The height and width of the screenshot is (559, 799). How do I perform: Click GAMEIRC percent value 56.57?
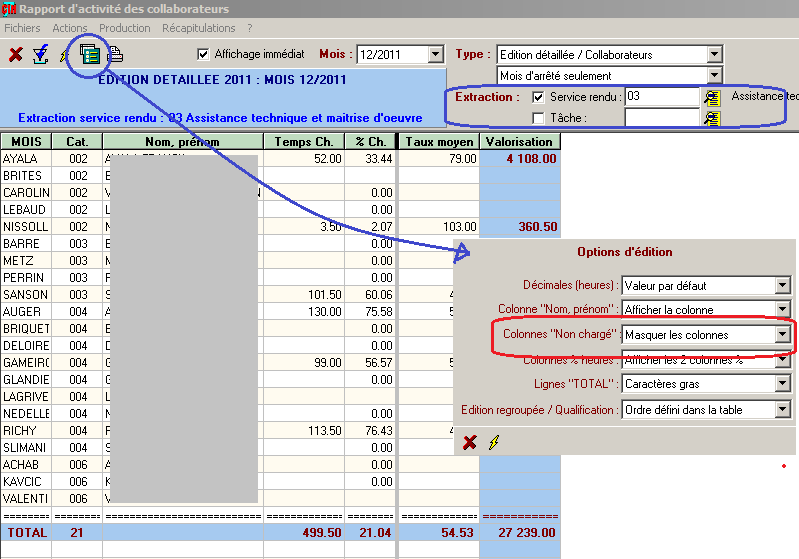[379, 362]
